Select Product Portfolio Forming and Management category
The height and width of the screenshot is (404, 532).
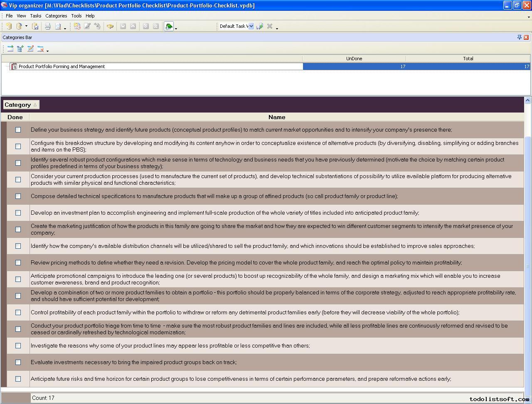(62, 66)
